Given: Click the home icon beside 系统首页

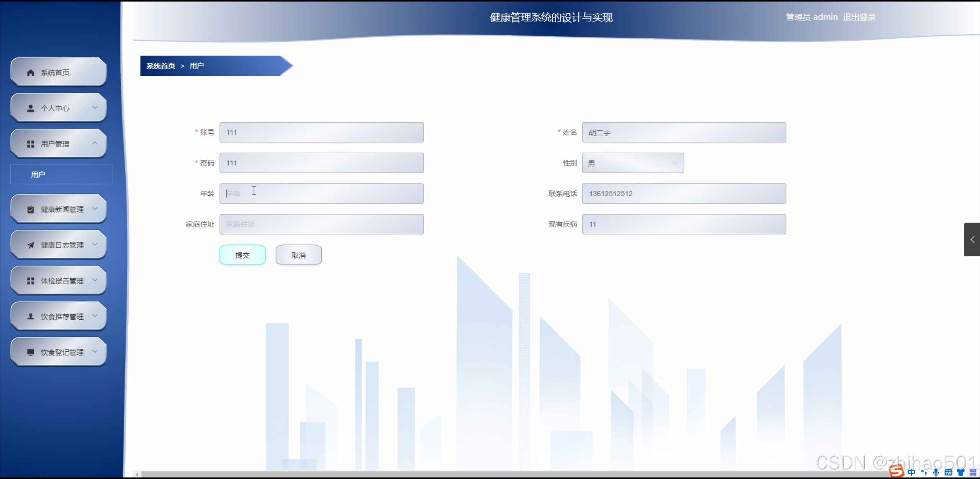Looking at the screenshot, I should point(31,73).
